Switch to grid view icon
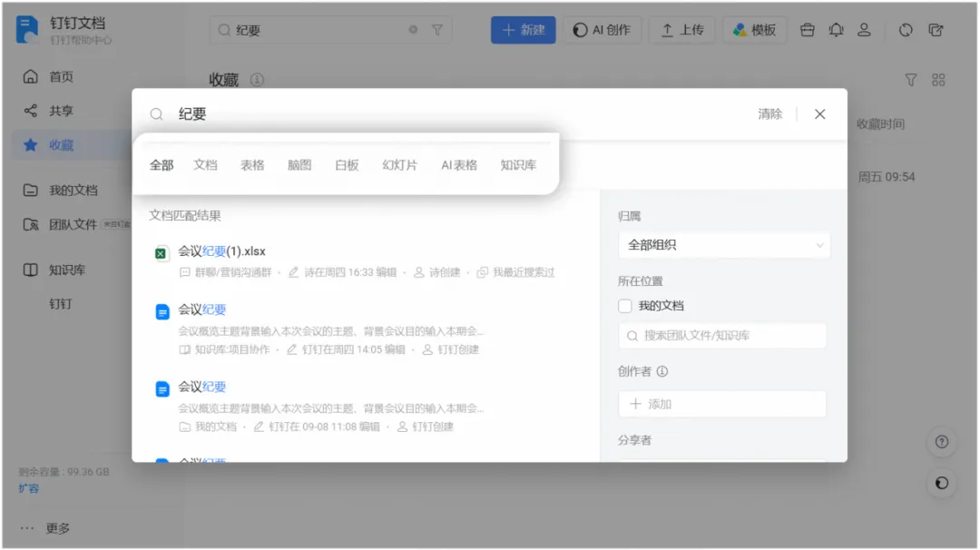 coord(938,80)
